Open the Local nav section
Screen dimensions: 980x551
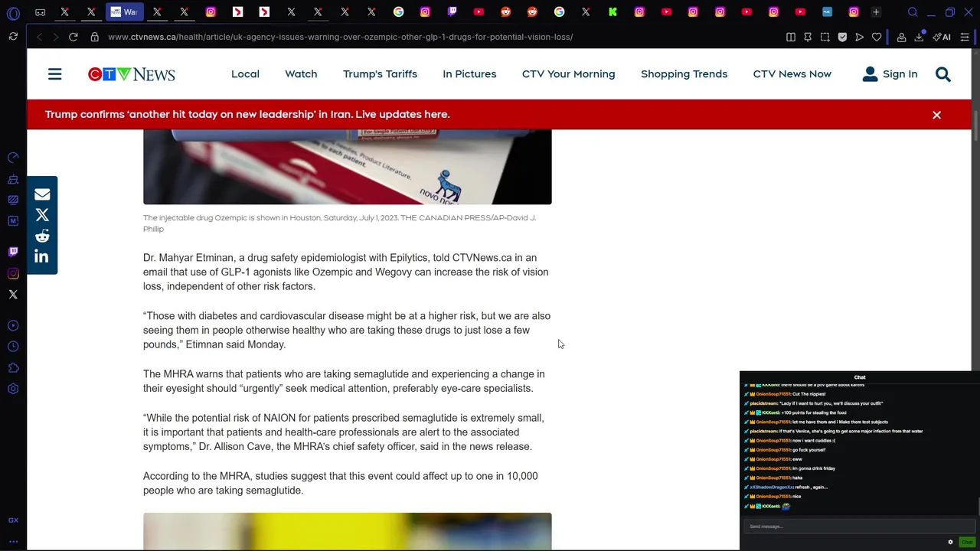click(x=245, y=74)
